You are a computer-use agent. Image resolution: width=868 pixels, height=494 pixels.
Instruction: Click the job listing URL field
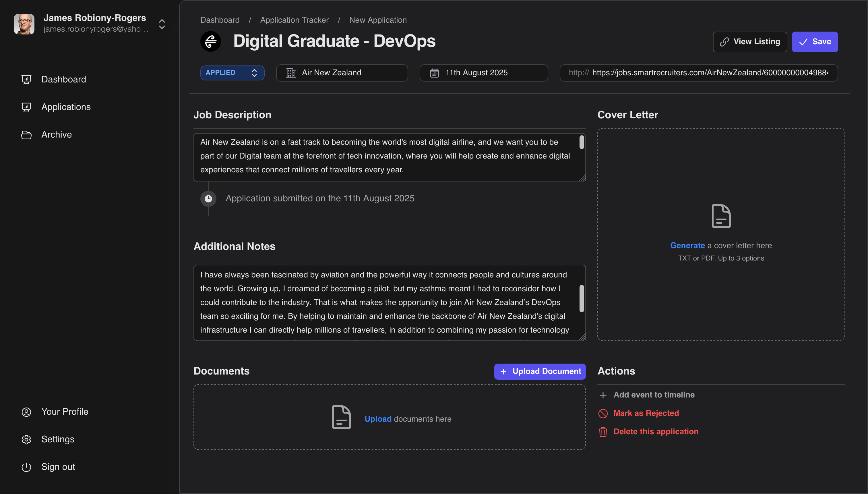[x=698, y=73]
